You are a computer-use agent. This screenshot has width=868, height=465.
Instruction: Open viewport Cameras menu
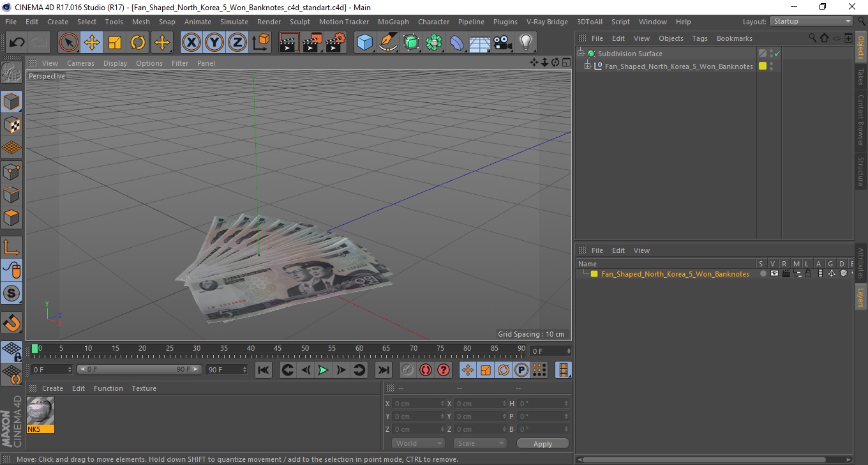click(x=80, y=63)
